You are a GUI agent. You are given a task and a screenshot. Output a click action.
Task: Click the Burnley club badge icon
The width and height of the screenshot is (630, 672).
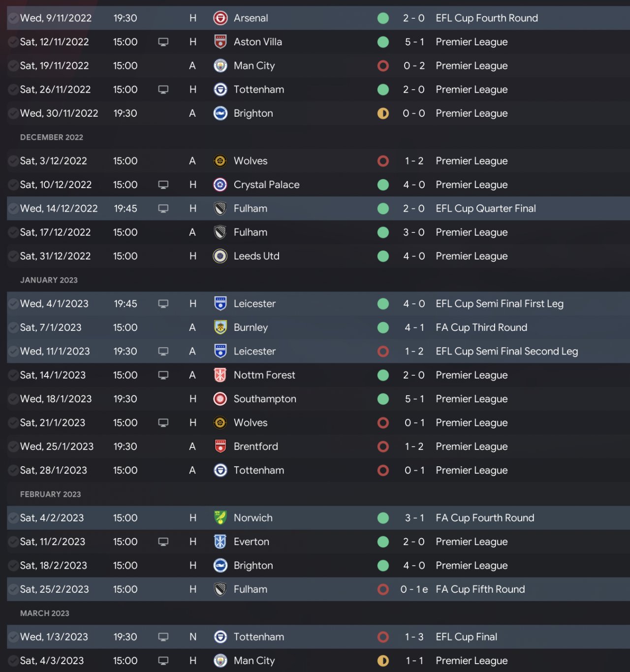pos(220,327)
